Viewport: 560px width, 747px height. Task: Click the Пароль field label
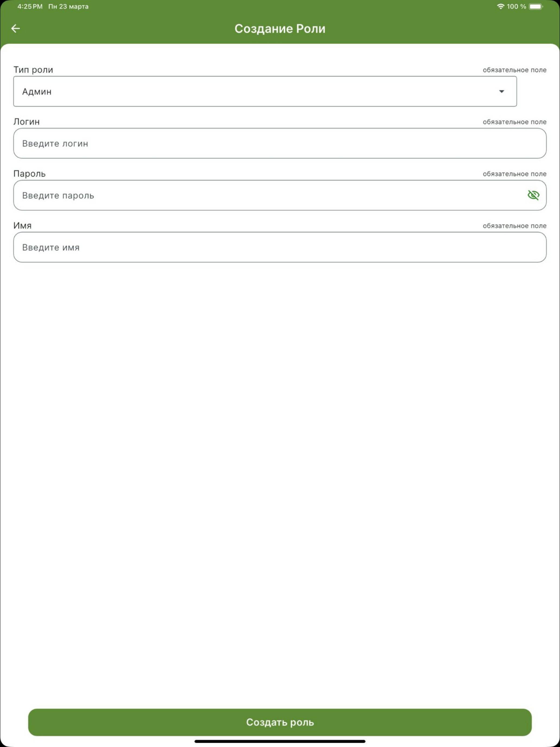[29, 173]
